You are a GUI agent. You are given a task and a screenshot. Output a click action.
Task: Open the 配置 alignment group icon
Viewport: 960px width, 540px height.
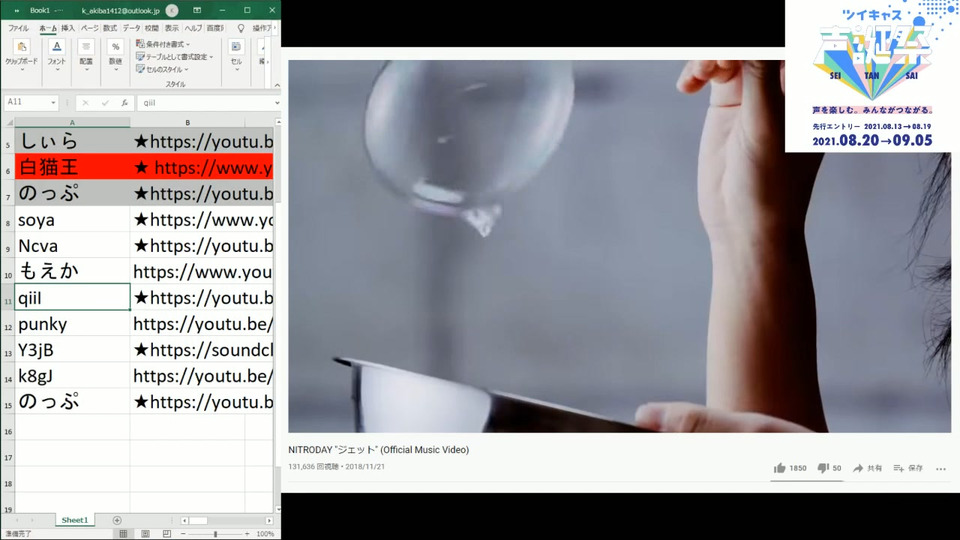(x=86, y=54)
